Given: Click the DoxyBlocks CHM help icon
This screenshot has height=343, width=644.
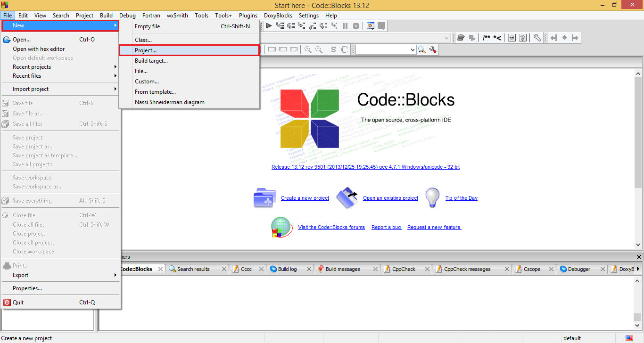Looking at the screenshot, I should tap(523, 38).
